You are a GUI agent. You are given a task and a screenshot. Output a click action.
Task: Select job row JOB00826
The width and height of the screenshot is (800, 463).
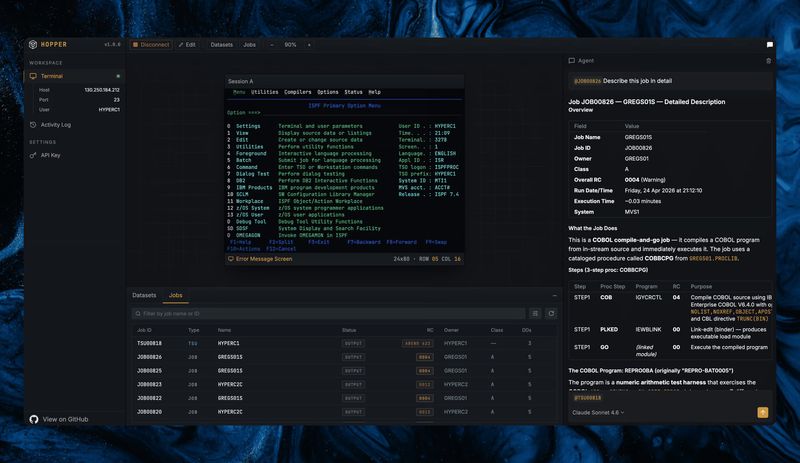(344, 357)
